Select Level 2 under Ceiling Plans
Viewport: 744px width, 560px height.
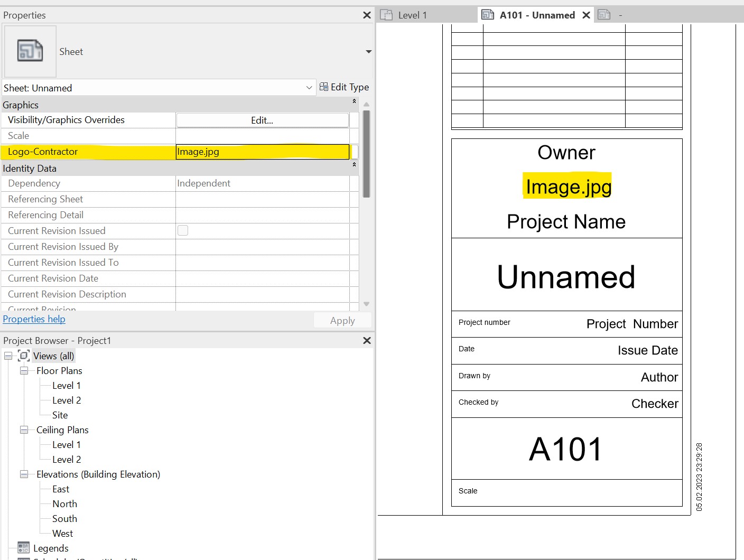point(67,460)
